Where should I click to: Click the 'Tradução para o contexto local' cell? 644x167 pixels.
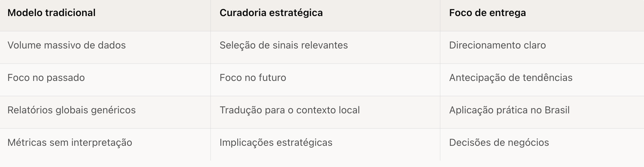click(289, 110)
